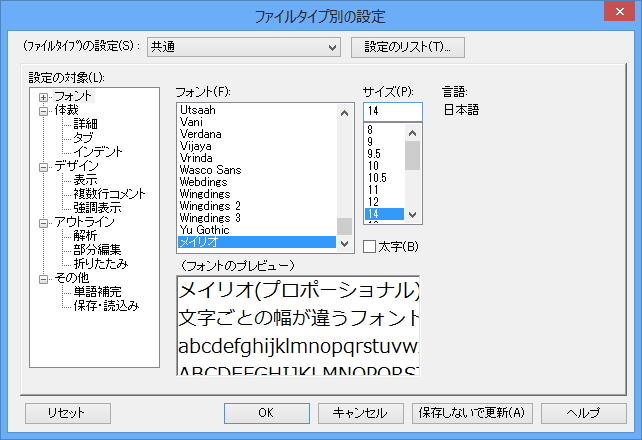Pick size 10.5 in the size list
Viewport: 642px width, 440px height.
click(384, 178)
